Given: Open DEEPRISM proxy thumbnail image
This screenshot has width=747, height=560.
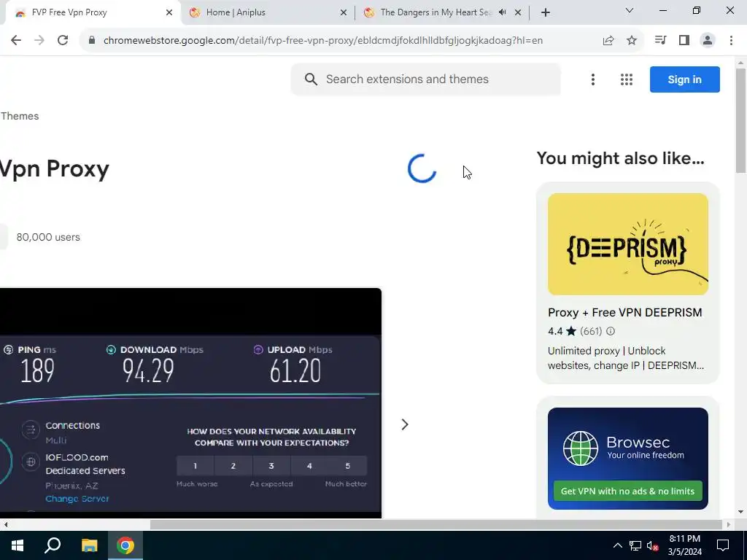Looking at the screenshot, I should click(628, 244).
